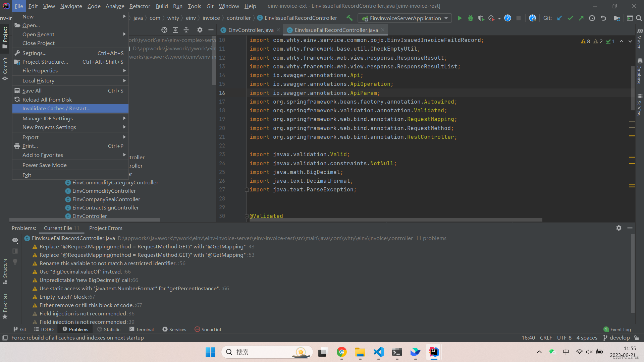Open the Refactor menu

pyautogui.click(x=140, y=6)
